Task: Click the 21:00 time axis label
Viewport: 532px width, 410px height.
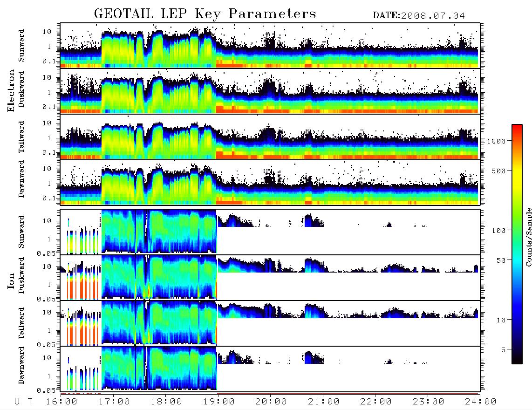Action: 324,402
